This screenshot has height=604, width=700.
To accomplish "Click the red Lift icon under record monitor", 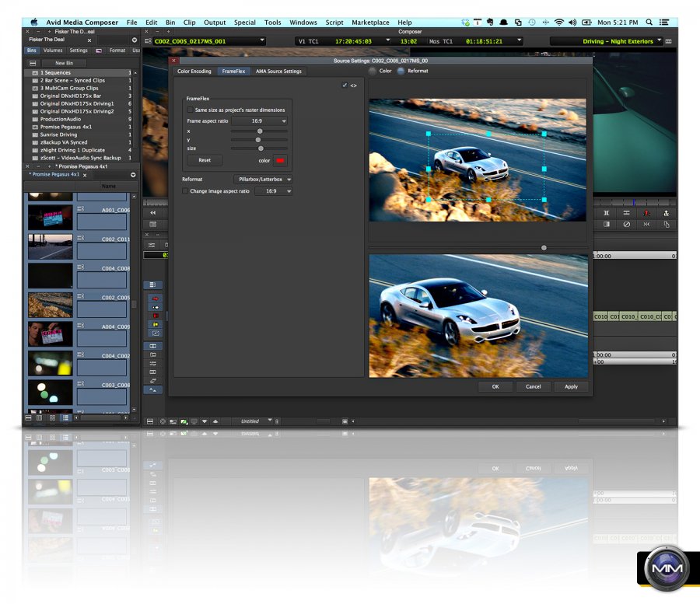I will (646, 213).
